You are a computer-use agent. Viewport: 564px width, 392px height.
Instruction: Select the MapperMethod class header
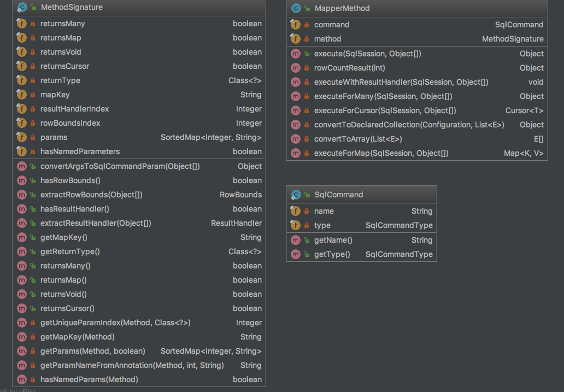point(417,8)
